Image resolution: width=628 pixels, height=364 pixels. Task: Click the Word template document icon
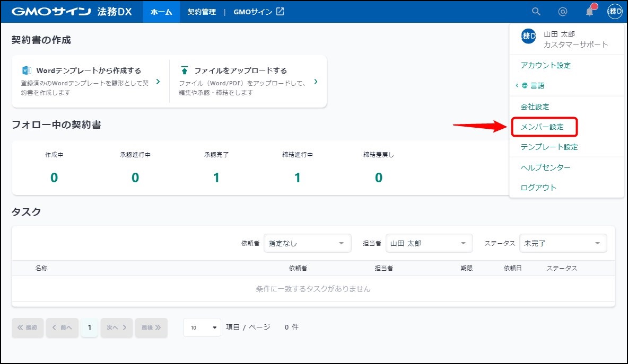(x=27, y=70)
